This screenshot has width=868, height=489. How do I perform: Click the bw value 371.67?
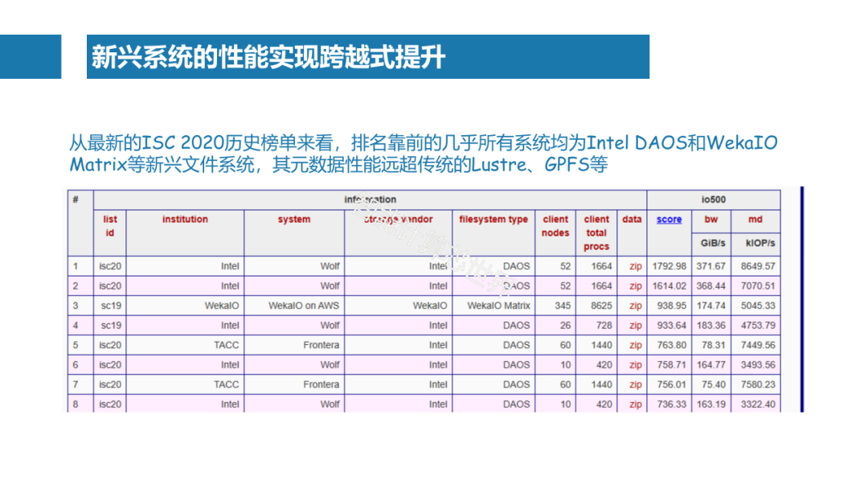(710, 266)
